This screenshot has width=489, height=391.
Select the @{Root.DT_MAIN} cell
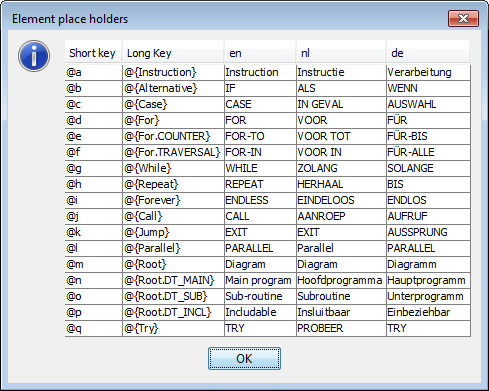(x=173, y=280)
